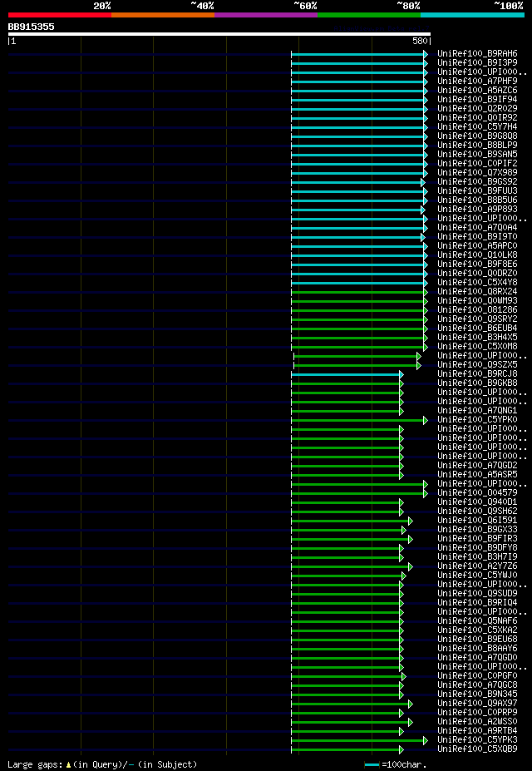The width and height of the screenshot is (532, 771).
Task: Click the purple ~60% legend segment
Action: coord(266,15)
